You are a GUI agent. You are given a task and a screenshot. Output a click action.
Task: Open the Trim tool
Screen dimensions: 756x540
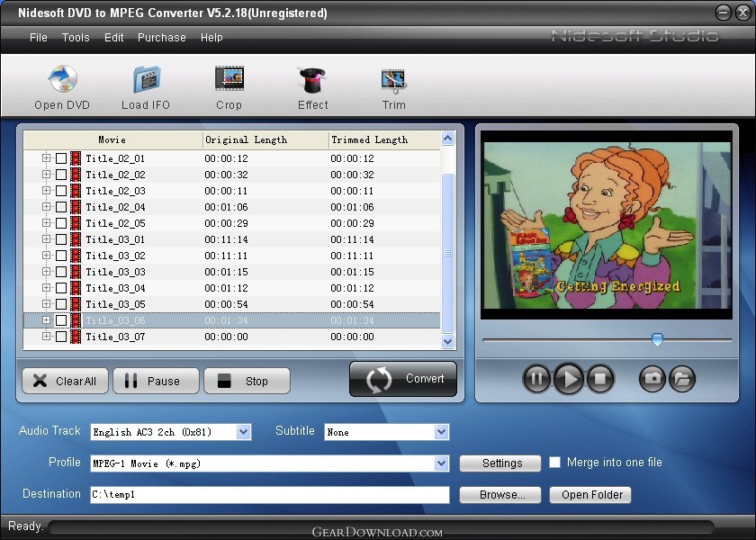[394, 81]
